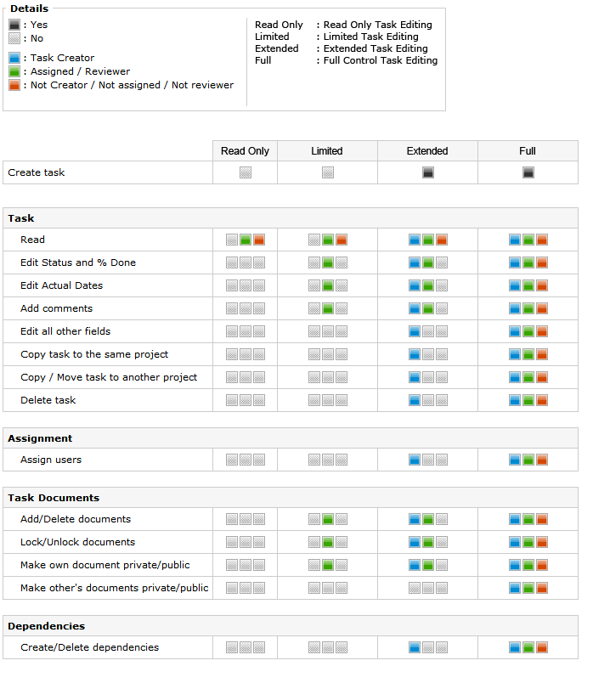Image resolution: width=610 pixels, height=700 pixels.
Task: Click the blue icon in Delete task row under Extended
Action: click(415, 400)
